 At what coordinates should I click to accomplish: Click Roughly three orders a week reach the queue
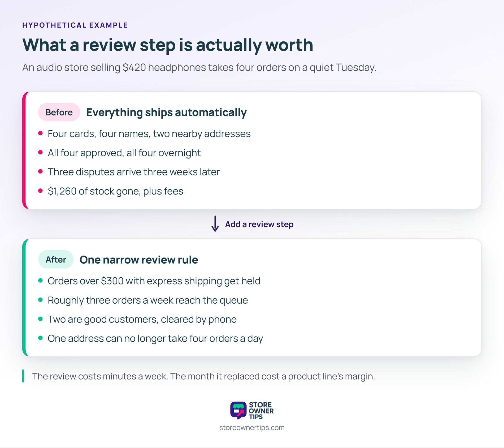(148, 300)
